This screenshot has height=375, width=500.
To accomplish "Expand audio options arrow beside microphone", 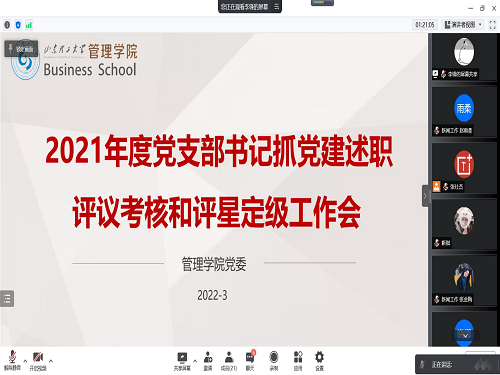I will (25, 361).
